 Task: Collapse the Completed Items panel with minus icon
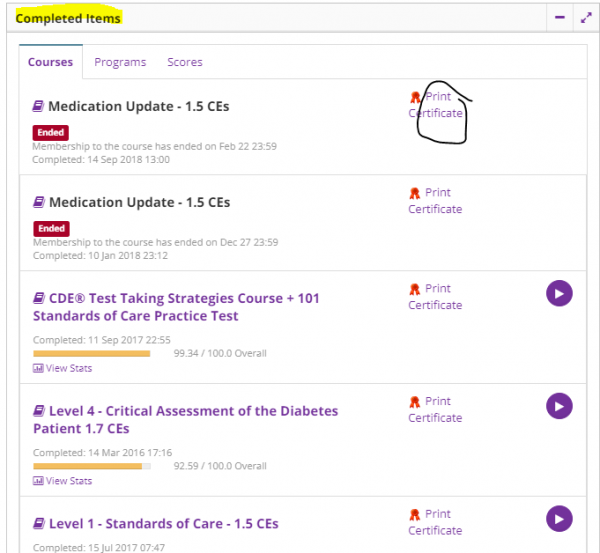pyautogui.click(x=559, y=17)
